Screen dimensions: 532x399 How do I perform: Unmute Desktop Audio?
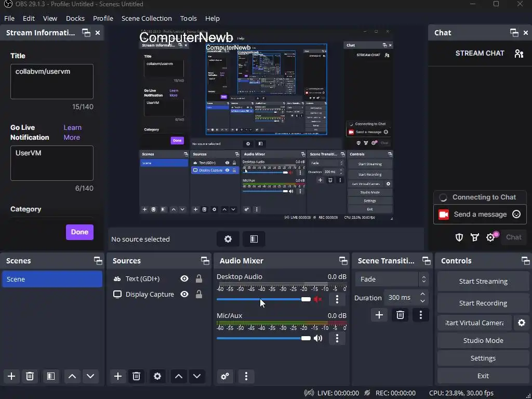pos(317,299)
